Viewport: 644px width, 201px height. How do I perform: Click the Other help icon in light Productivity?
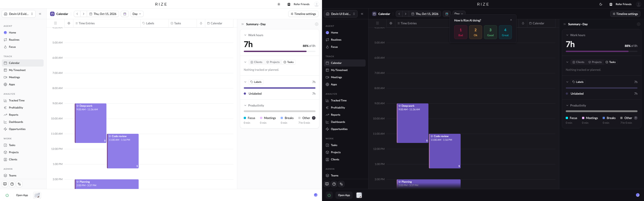point(314,118)
